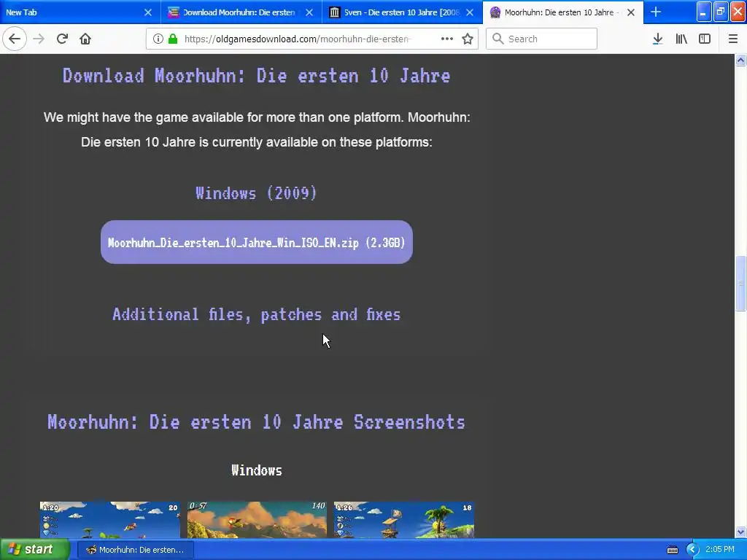Close the New Tab tab

[147, 12]
